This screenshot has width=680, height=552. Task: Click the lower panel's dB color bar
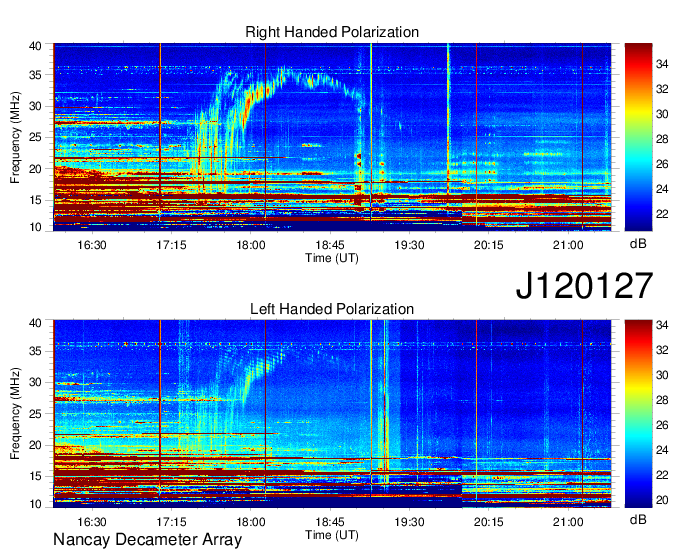click(x=638, y=414)
